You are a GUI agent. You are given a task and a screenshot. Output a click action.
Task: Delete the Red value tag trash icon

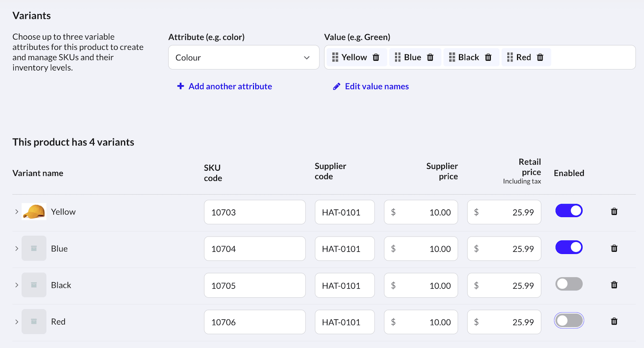tap(540, 58)
